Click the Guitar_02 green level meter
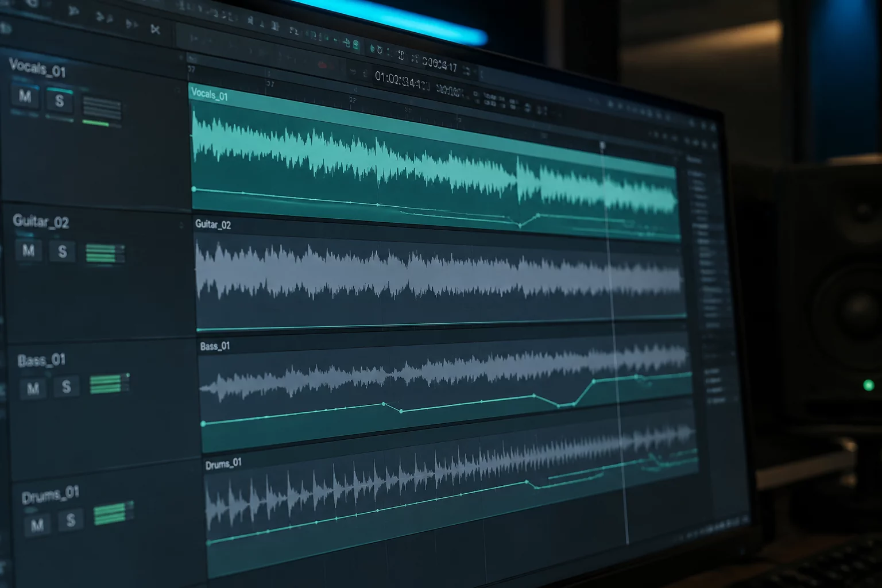This screenshot has width=882, height=588. tap(106, 253)
